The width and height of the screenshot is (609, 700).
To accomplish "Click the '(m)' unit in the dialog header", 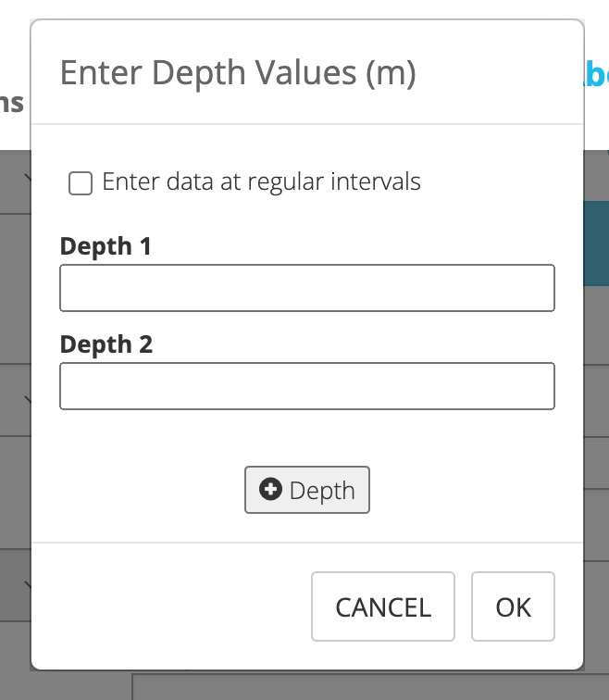I will (x=391, y=72).
